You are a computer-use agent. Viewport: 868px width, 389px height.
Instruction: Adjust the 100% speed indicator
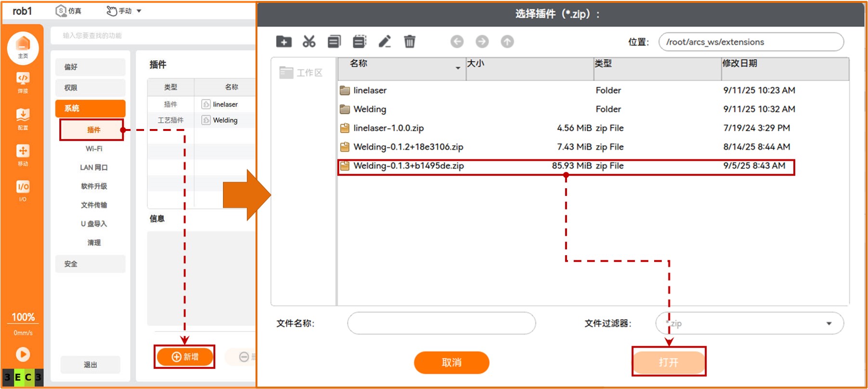click(23, 317)
